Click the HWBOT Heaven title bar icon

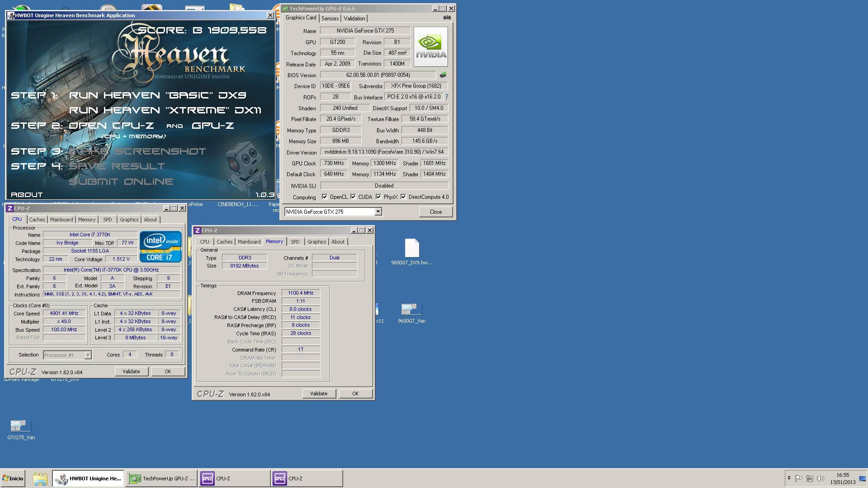click(x=11, y=15)
